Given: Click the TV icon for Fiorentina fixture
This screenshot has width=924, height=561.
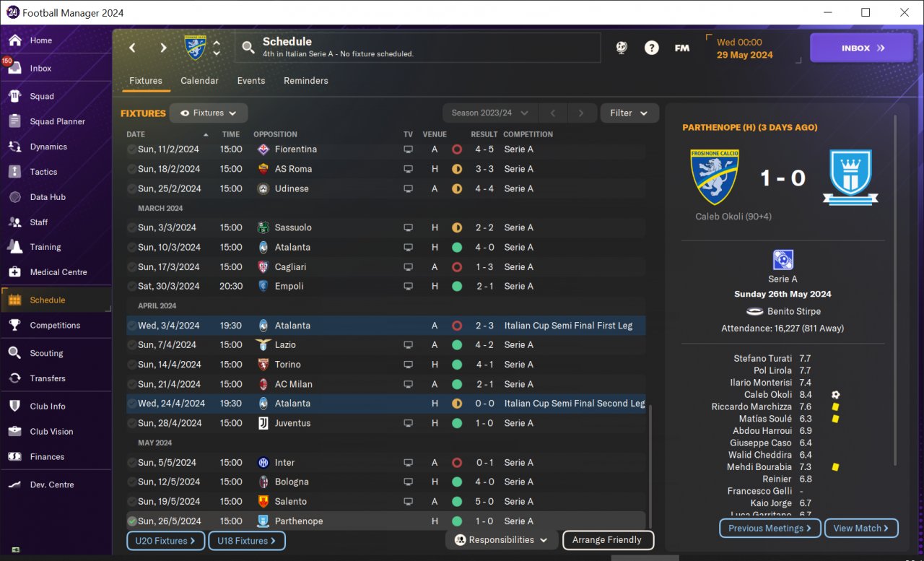Looking at the screenshot, I should tap(408, 149).
